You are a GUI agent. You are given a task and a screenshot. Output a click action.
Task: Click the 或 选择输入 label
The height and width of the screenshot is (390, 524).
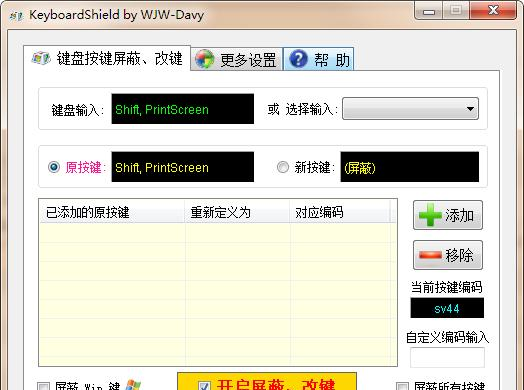point(303,109)
